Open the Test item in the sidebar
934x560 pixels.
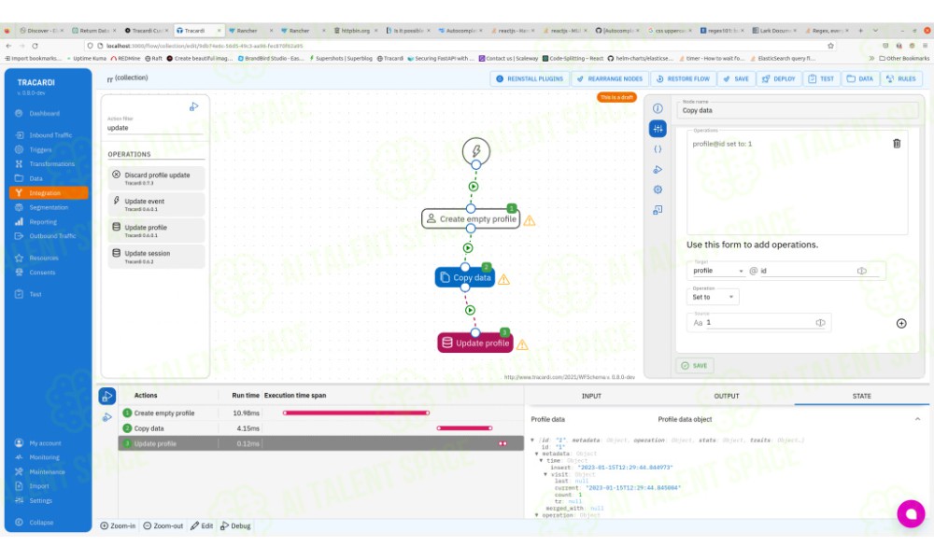coord(35,294)
